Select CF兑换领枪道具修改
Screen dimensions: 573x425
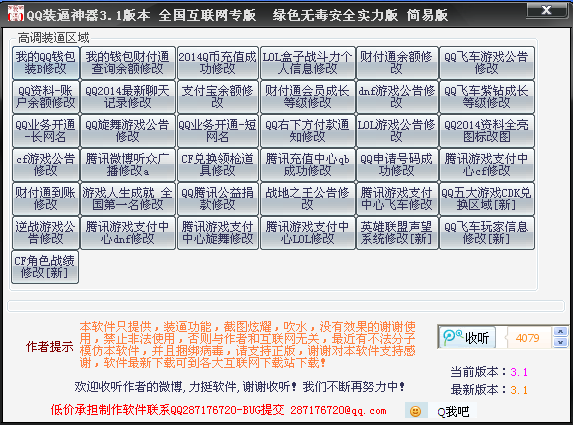(217, 165)
